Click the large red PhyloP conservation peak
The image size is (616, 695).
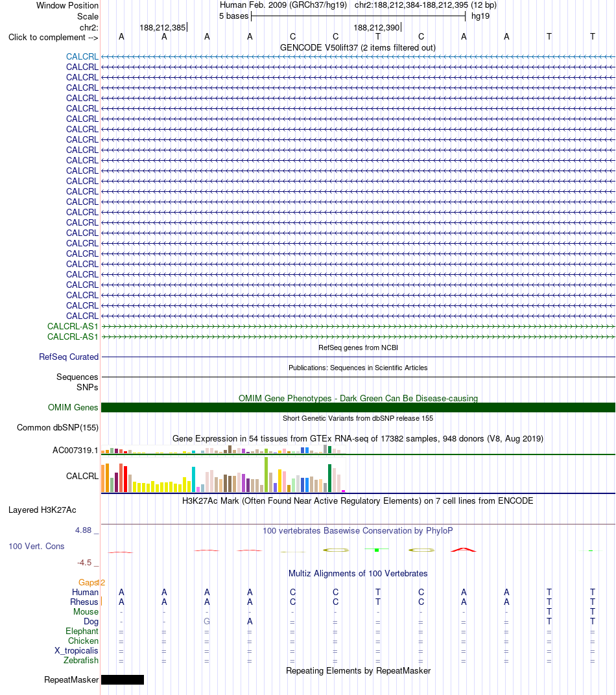pyautogui.click(x=464, y=550)
